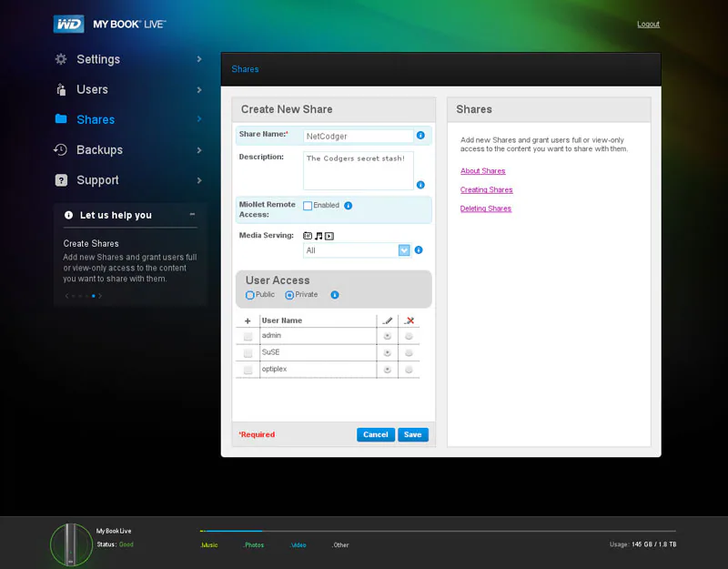Click info icon in User Access section

[x=335, y=295]
